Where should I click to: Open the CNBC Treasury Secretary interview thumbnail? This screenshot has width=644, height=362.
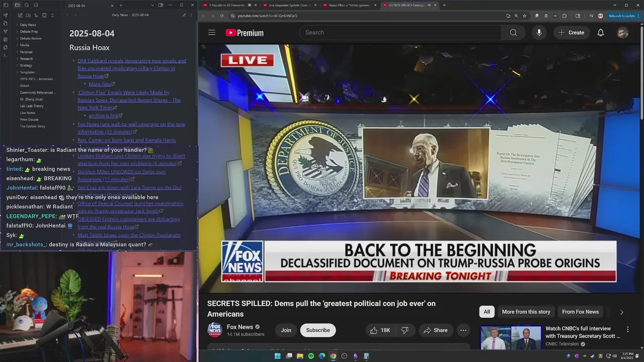click(511, 338)
